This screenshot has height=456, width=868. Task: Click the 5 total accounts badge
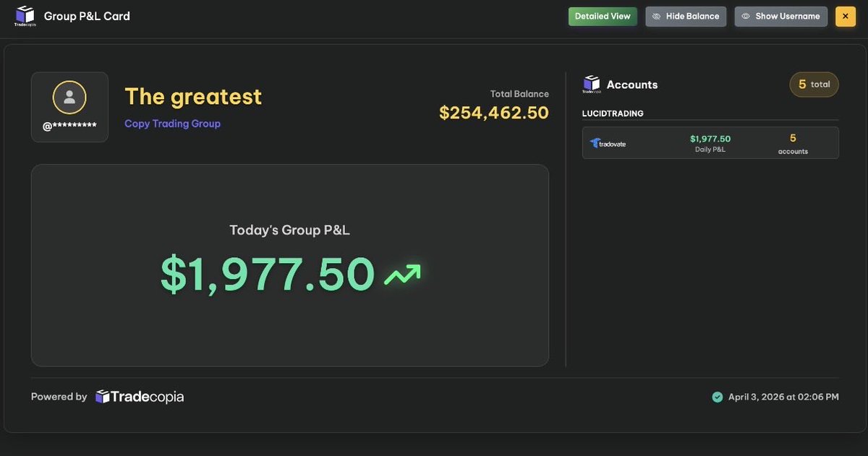814,85
